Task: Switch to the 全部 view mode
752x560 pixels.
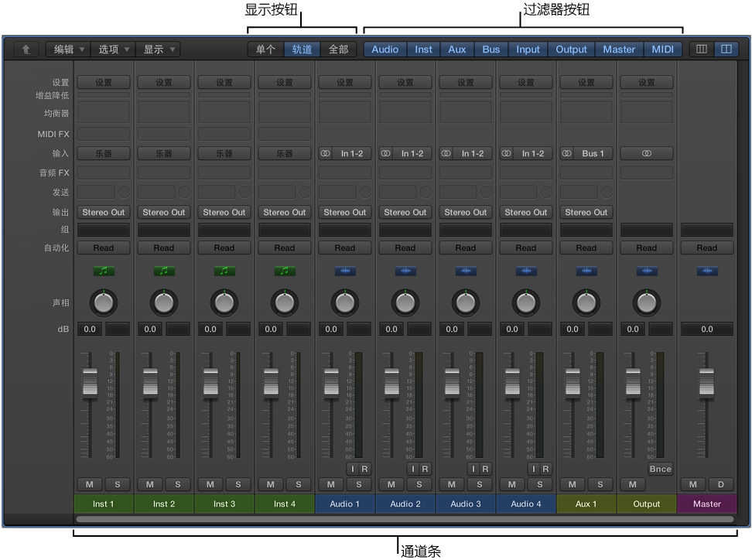Action: pyautogui.click(x=338, y=50)
